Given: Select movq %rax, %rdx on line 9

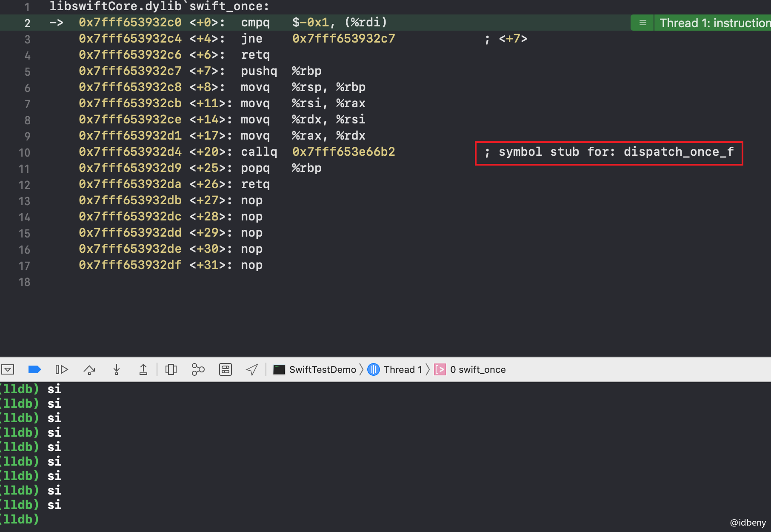Looking at the screenshot, I should [x=303, y=136].
